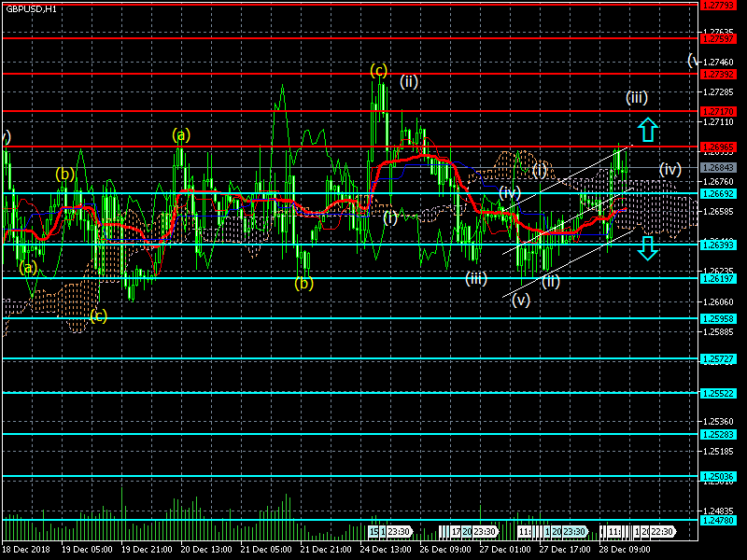Viewport: 747px width, 560px height.
Task: Select the yellow (c) wave label at the chart peak
Action: click(x=378, y=70)
